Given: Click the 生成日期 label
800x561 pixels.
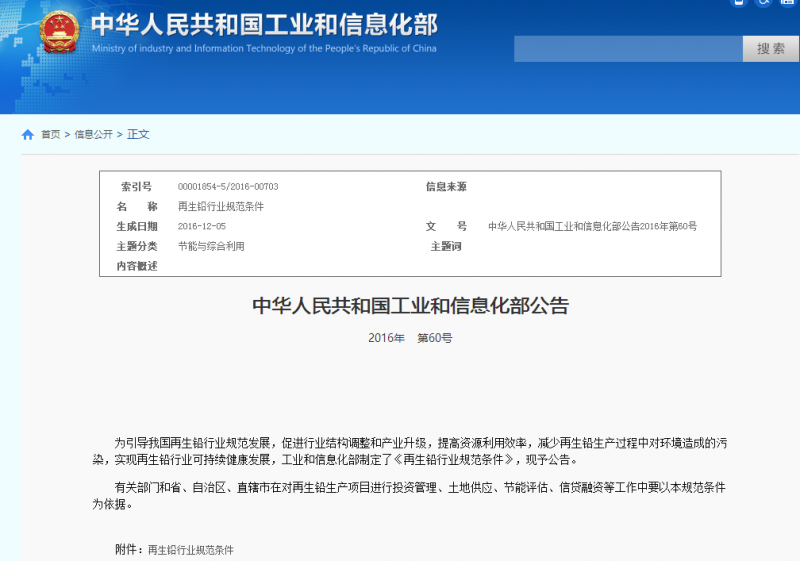Looking at the screenshot, I should (137, 226).
